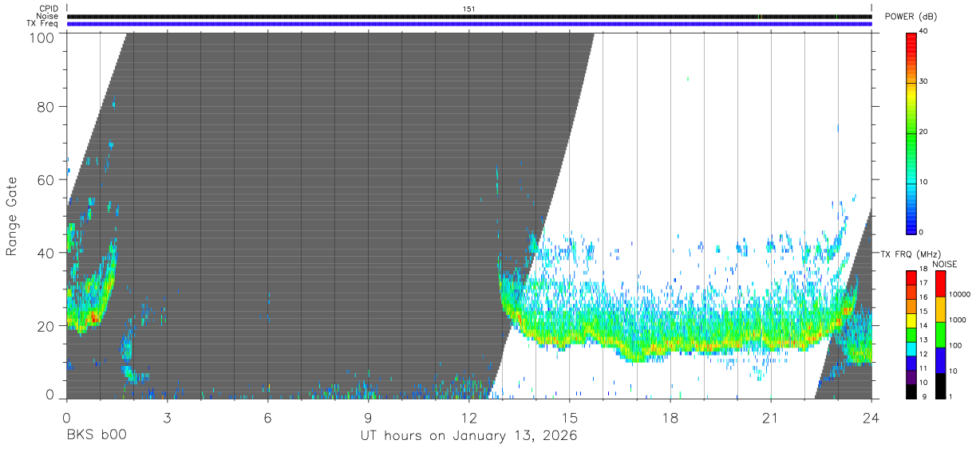Click the CPID value '151'
This screenshot has height=452, width=980.
(x=468, y=9)
